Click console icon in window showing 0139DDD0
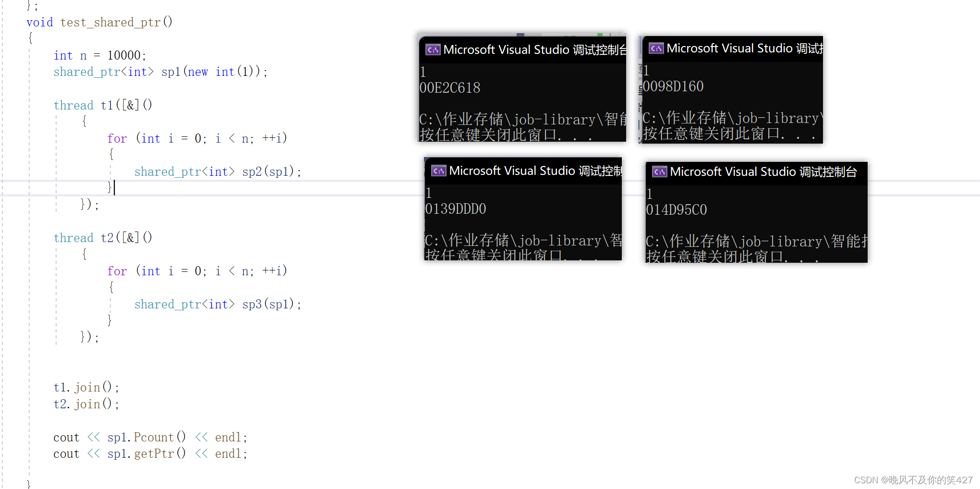Screen dimensions: 980x489 tap(439, 171)
